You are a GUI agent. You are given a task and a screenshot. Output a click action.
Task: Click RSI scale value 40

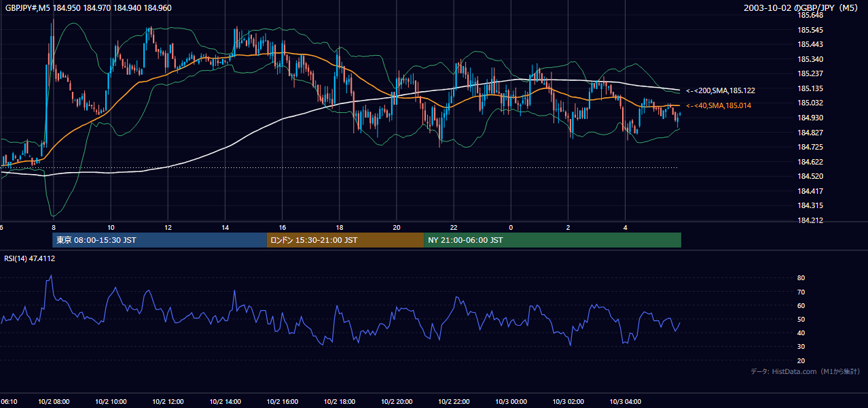tap(801, 333)
